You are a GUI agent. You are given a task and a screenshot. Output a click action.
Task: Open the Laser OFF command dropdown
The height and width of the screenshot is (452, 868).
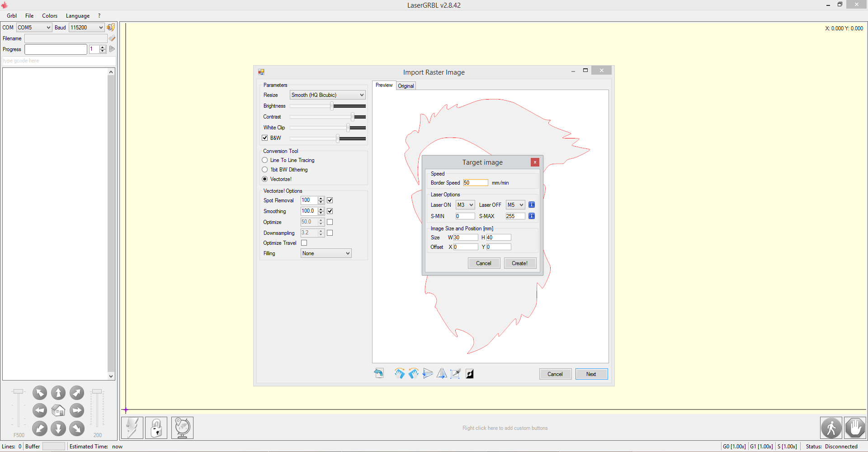point(515,205)
